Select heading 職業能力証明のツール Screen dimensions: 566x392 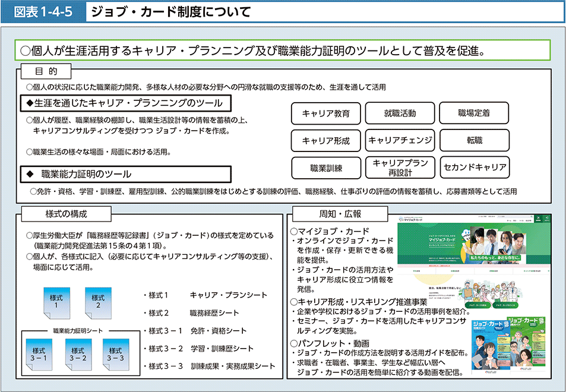[x=125, y=175]
